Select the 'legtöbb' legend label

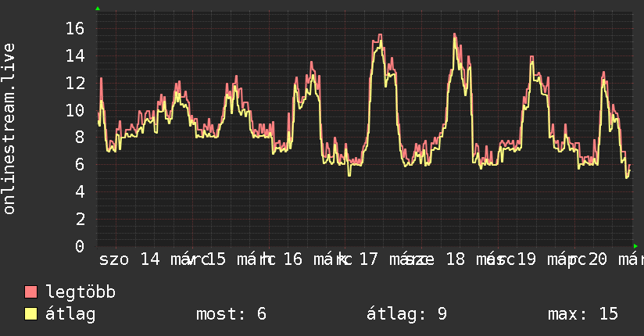coord(81,292)
